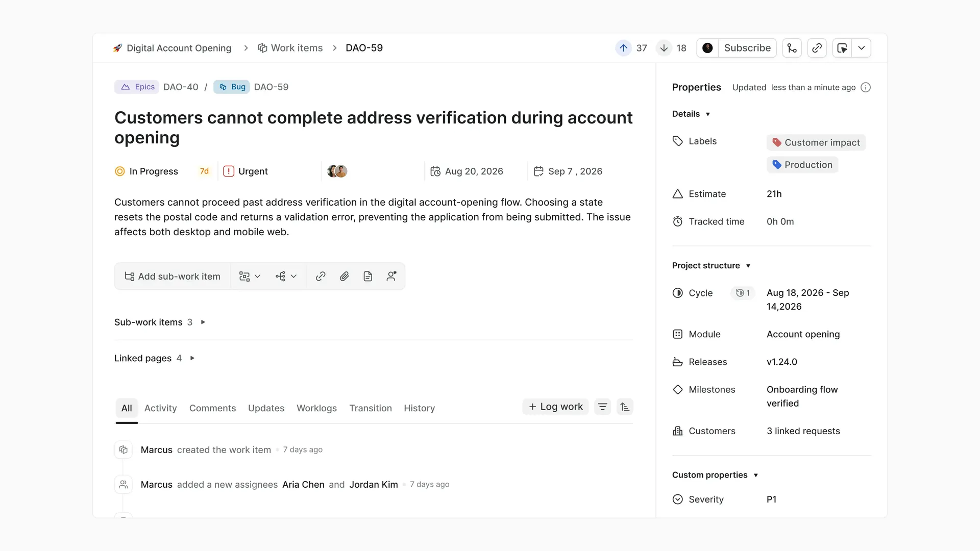Click the page document icon in toolbar

click(x=368, y=277)
